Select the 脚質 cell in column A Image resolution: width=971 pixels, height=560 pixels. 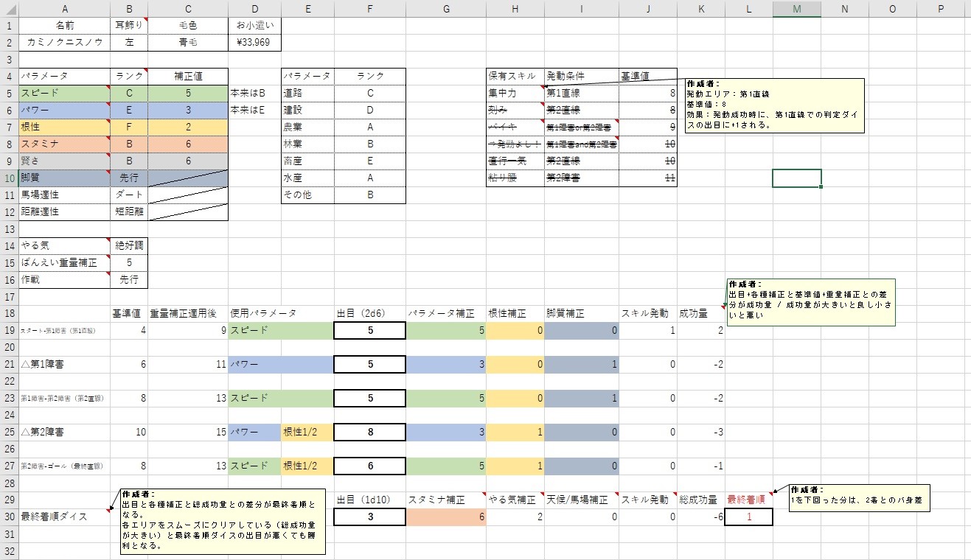pyautogui.click(x=64, y=178)
